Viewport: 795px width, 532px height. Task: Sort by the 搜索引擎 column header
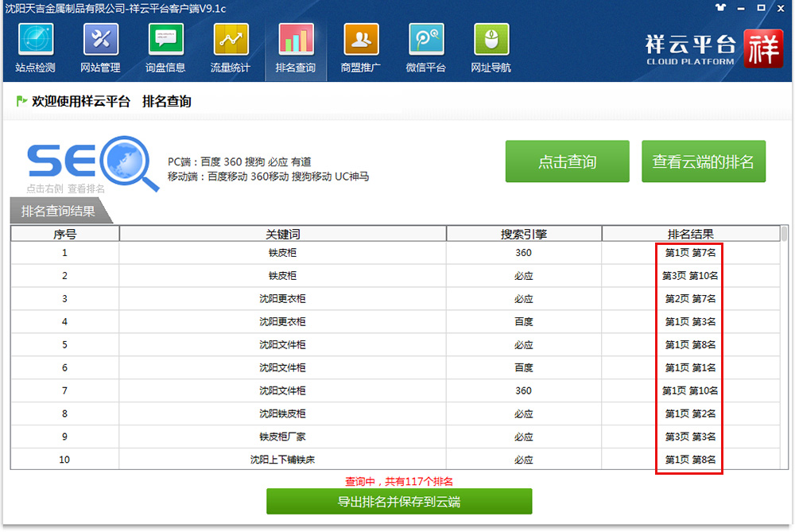524,234
